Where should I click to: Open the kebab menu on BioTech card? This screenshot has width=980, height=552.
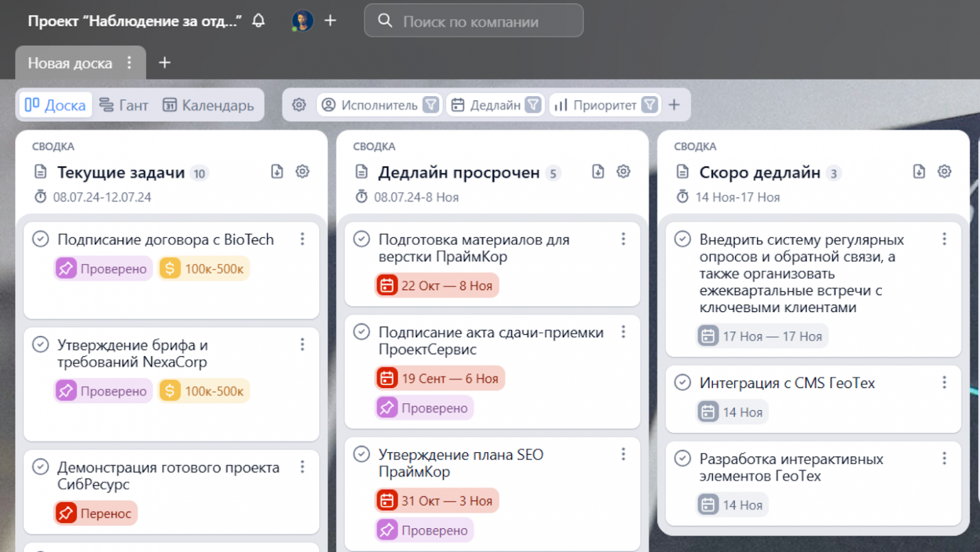pyautogui.click(x=303, y=239)
